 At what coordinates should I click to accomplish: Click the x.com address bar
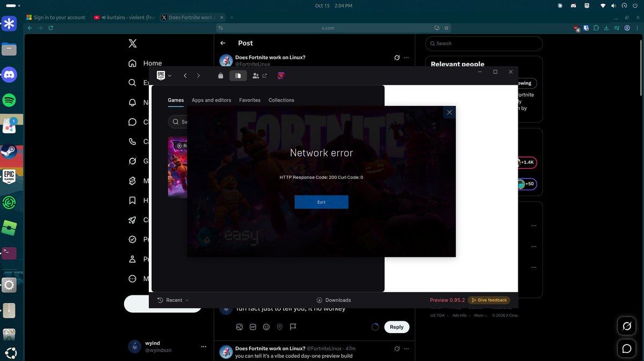pos(327,28)
